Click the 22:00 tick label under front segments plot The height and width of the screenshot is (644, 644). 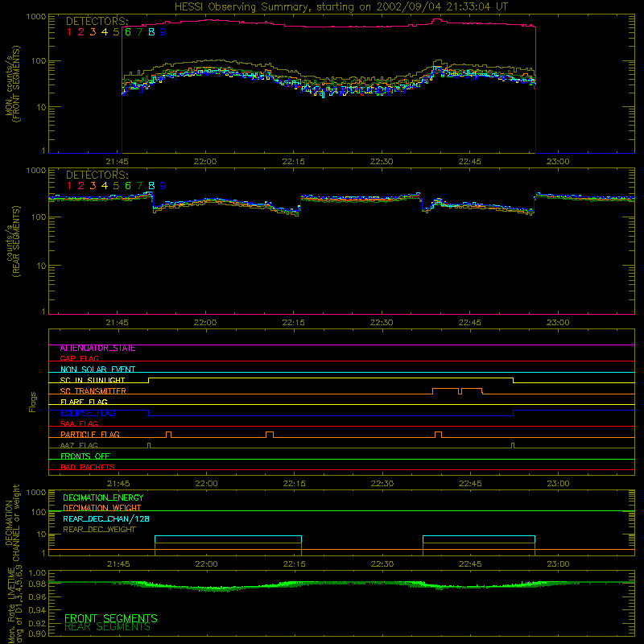pos(205,162)
